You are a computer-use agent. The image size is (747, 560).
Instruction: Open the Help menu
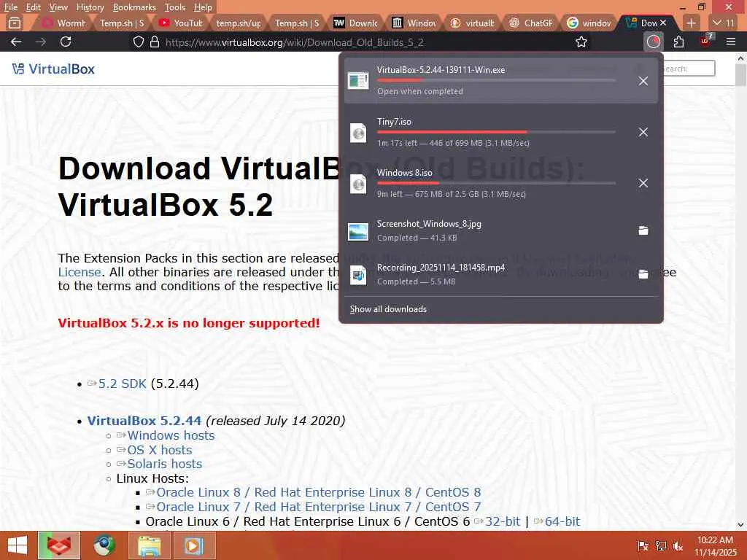[203, 7]
